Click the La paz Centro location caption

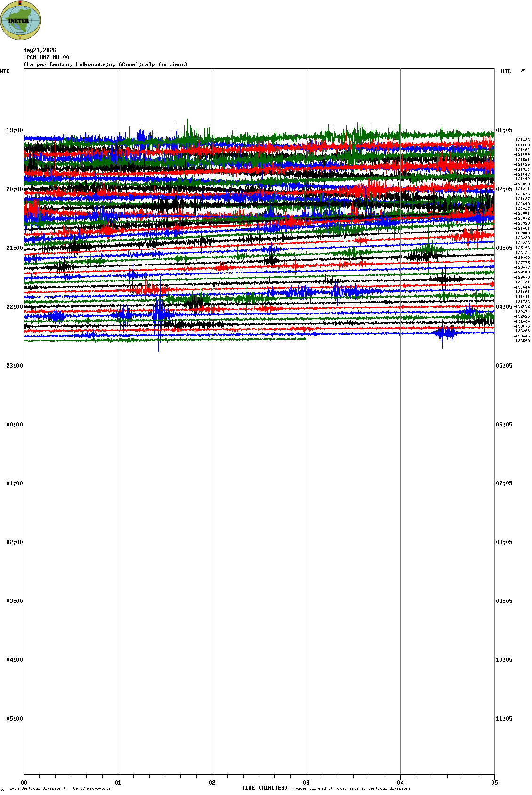[x=105, y=64]
